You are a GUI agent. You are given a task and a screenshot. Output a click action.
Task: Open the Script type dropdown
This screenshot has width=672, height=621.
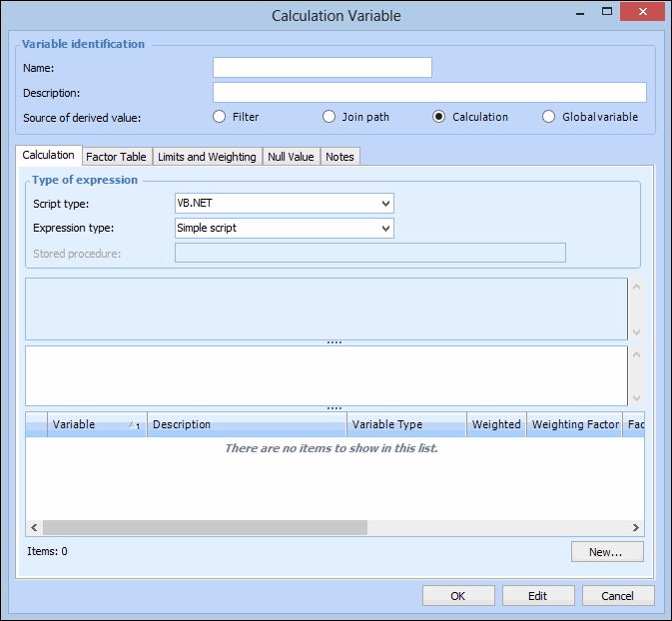tap(285, 204)
